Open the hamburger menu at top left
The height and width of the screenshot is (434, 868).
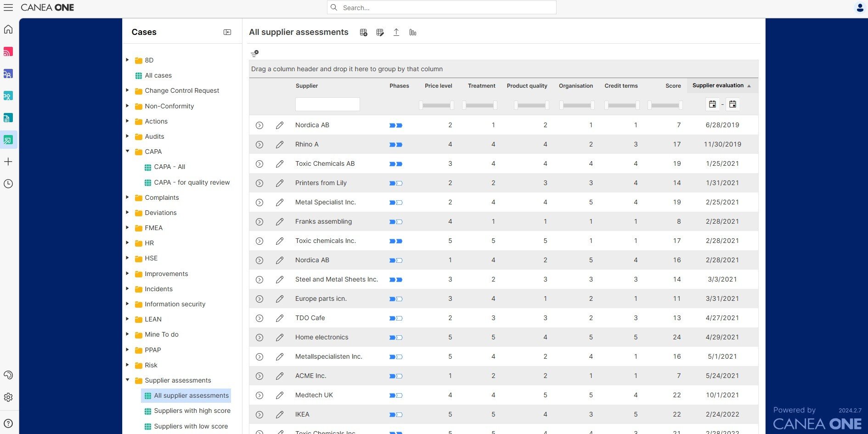[8, 7]
